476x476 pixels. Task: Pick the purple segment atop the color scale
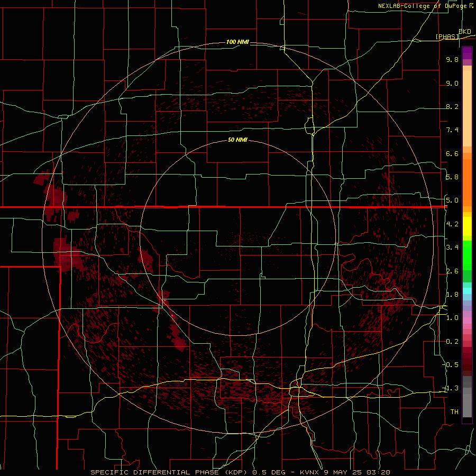pyautogui.click(x=467, y=53)
